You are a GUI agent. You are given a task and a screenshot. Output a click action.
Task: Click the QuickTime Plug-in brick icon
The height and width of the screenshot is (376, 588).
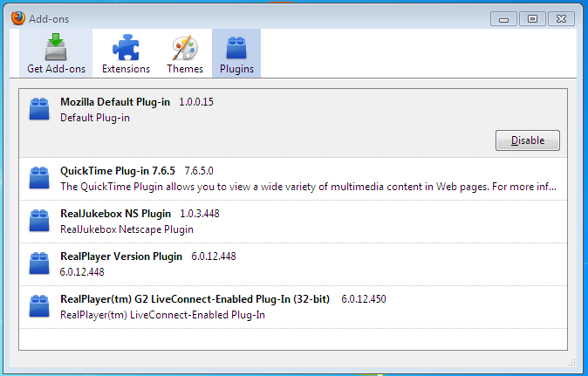[39, 178]
